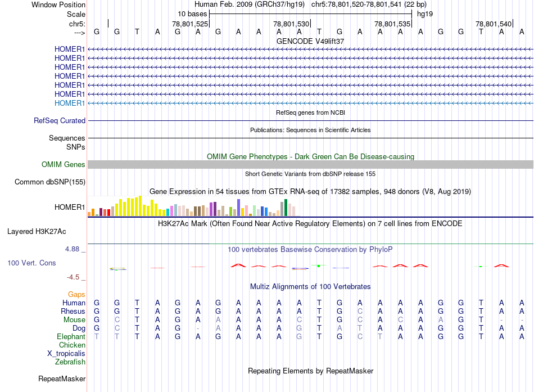Viewport: 534px width, 392px height.
Task: Click the light-blue HOMER1 transcript arrow line
Action: 311,103
